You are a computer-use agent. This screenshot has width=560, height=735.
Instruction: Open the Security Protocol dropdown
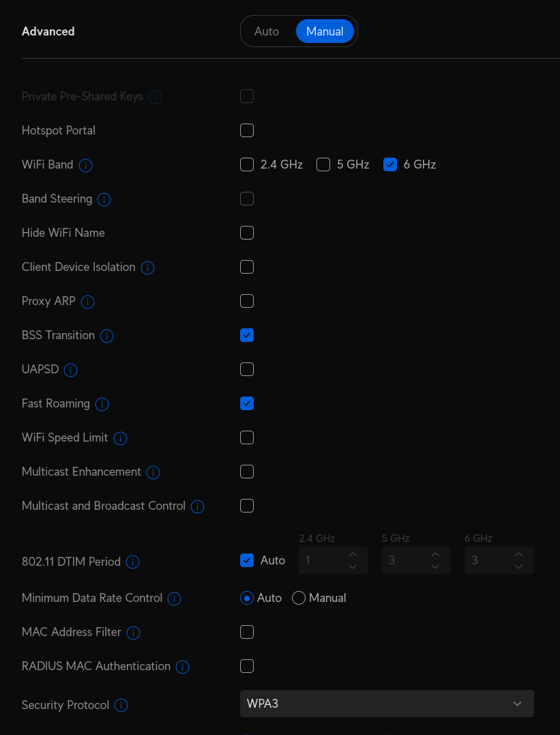pyautogui.click(x=387, y=704)
